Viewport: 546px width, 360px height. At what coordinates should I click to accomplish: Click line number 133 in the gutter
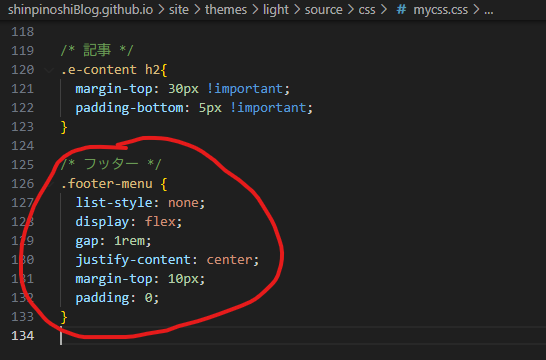(23, 317)
